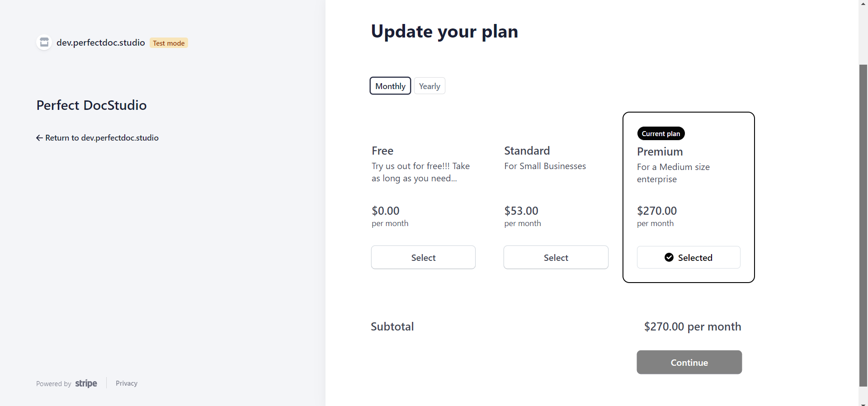
Task: Click Return to dev.perfectdoc.studio text
Action: coord(102,138)
